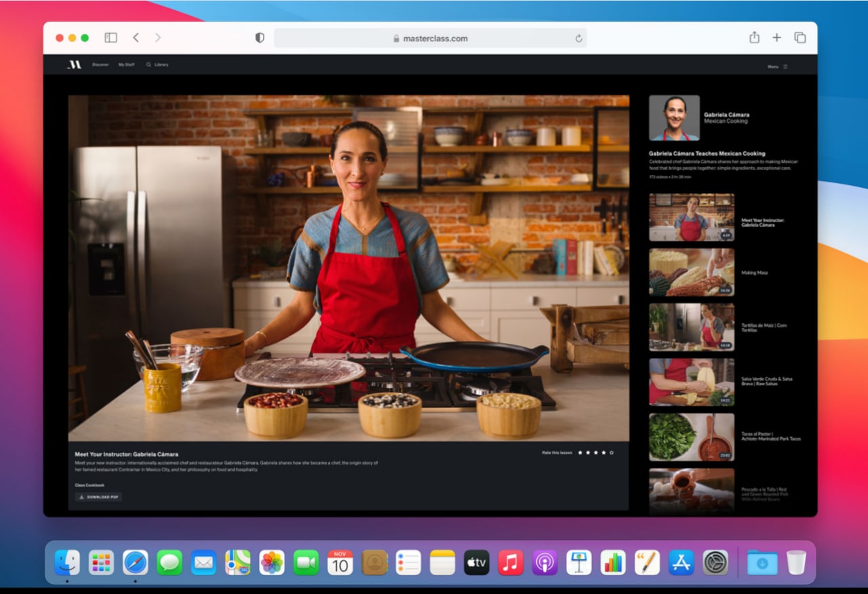Open Calendar from the Dock
The width and height of the screenshot is (868, 594).
tap(340, 562)
